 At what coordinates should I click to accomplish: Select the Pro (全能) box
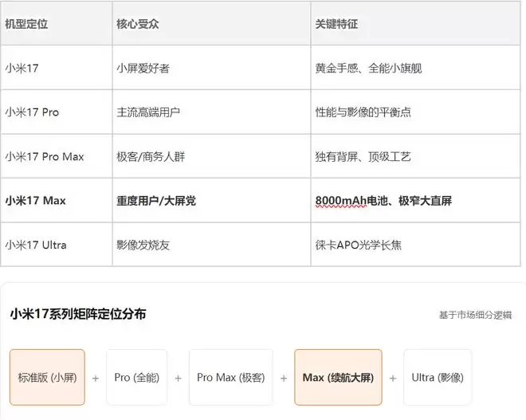point(136,377)
